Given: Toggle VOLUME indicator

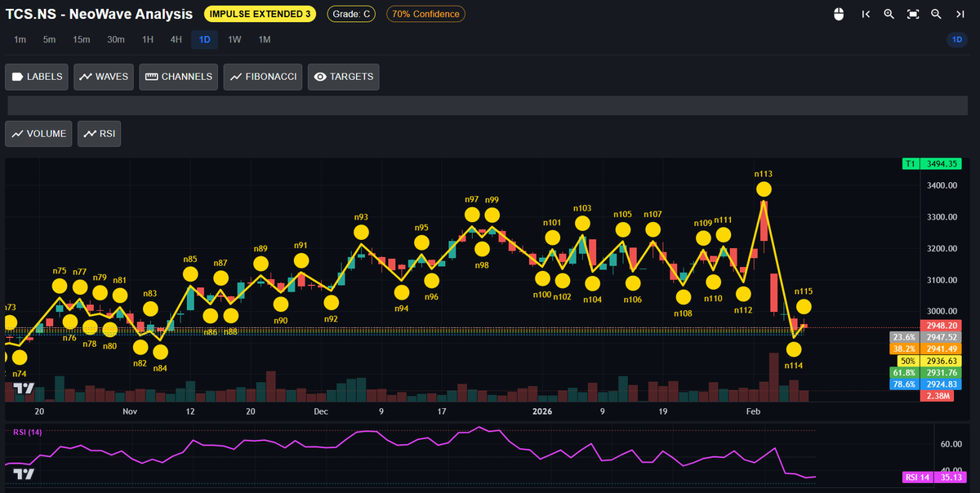Looking at the screenshot, I should [38, 134].
